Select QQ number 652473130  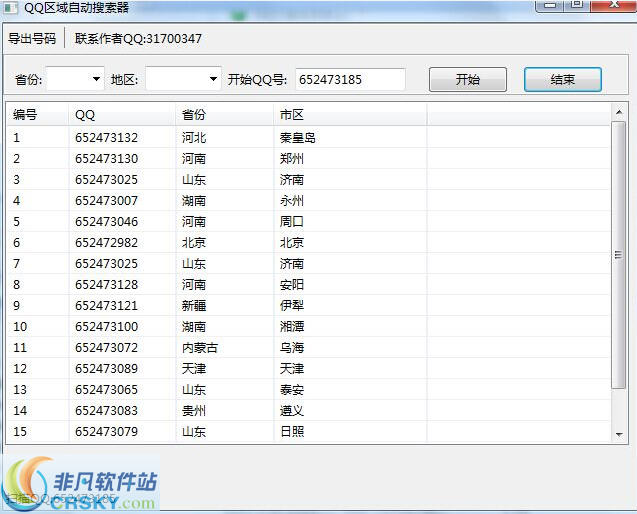pyautogui.click(x=106, y=159)
